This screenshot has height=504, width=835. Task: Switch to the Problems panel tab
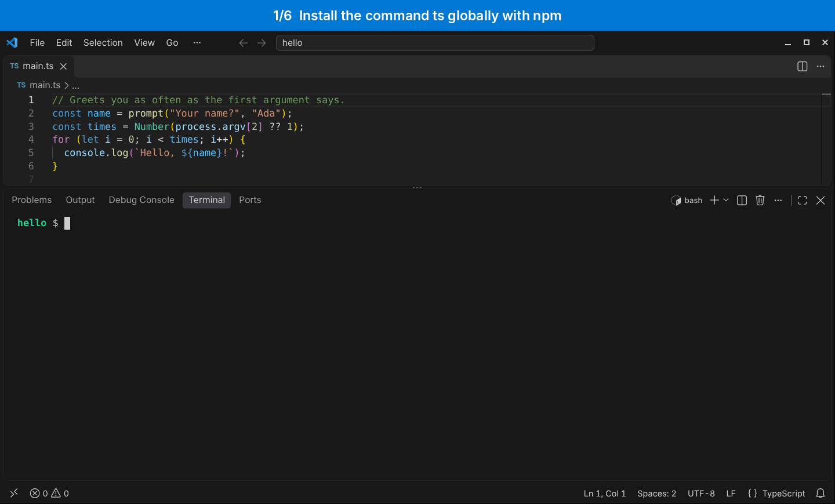point(32,200)
